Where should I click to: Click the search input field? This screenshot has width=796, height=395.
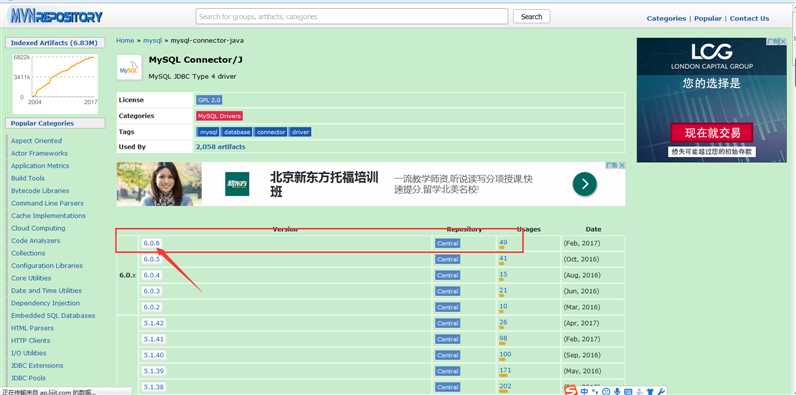[352, 16]
